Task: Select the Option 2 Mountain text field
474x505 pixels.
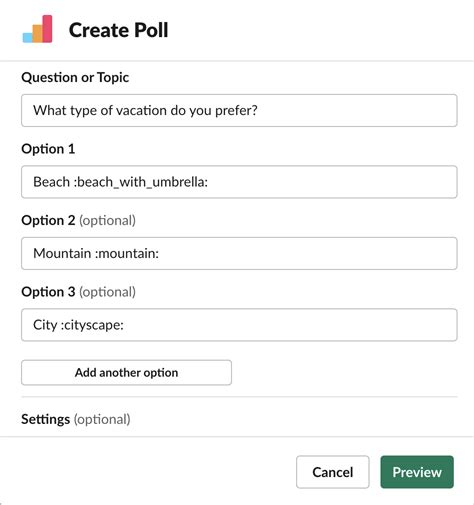Action: coord(239,253)
